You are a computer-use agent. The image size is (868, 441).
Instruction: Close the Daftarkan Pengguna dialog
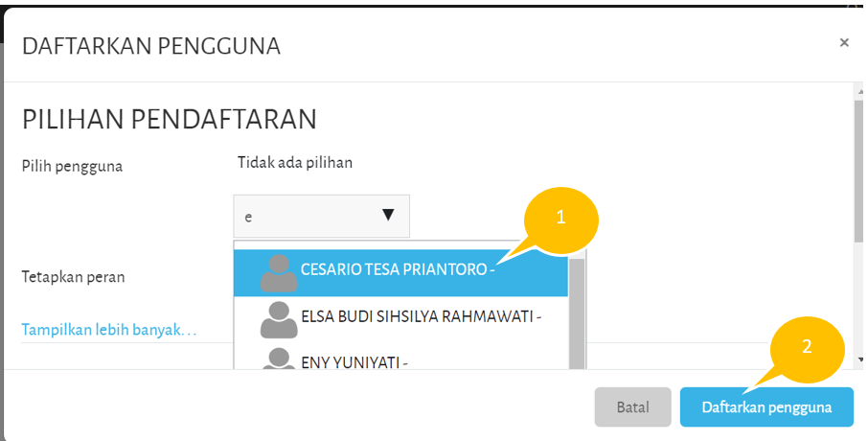[844, 43]
